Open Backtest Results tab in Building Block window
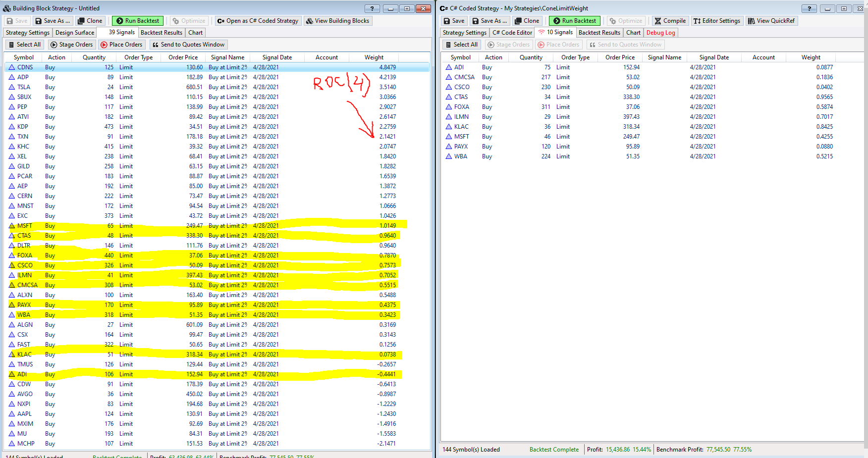The image size is (868, 458). pos(162,33)
